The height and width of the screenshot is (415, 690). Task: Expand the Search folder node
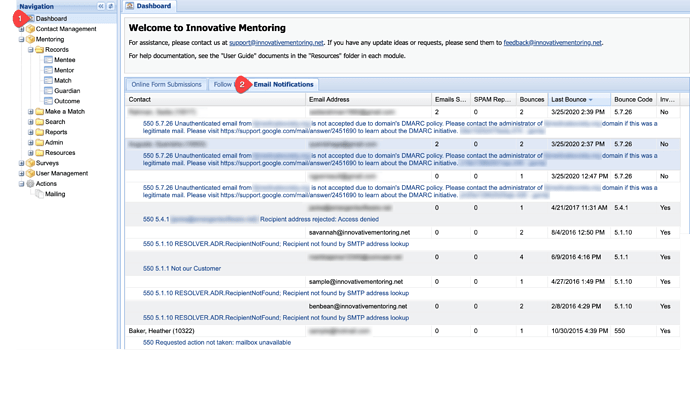(31, 122)
